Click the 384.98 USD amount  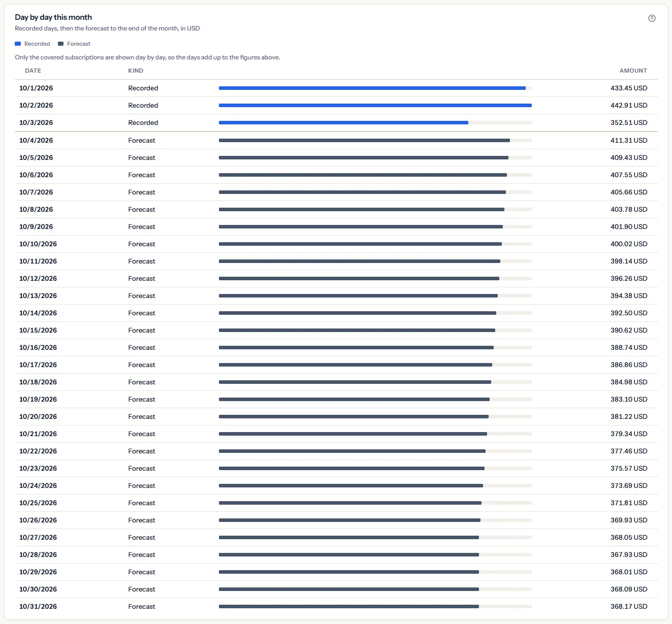tap(629, 382)
